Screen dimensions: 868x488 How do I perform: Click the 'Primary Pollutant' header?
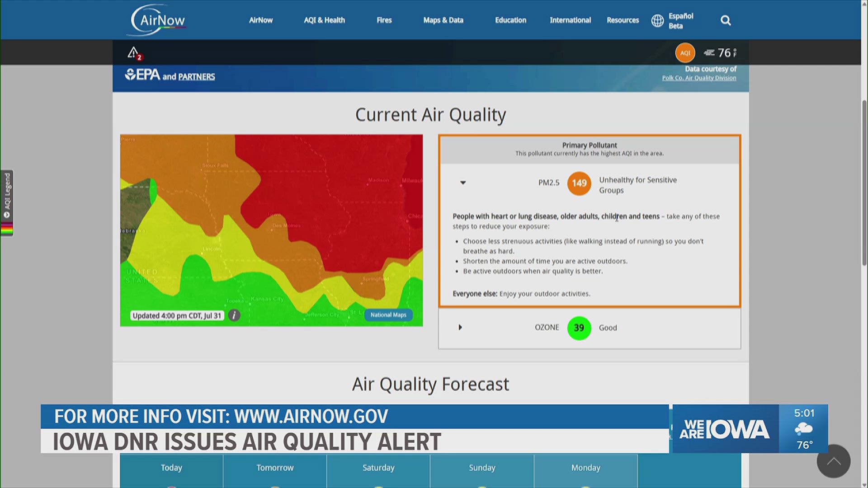[x=590, y=145]
